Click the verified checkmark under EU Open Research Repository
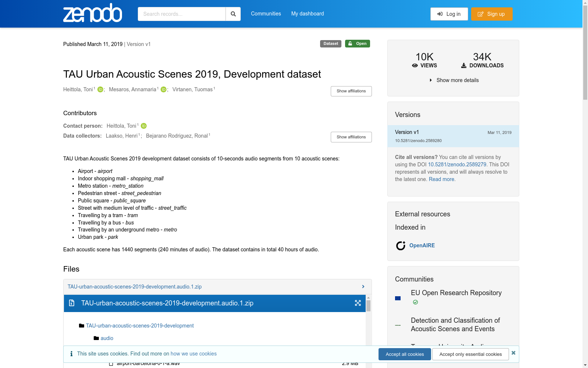 [415, 302]
